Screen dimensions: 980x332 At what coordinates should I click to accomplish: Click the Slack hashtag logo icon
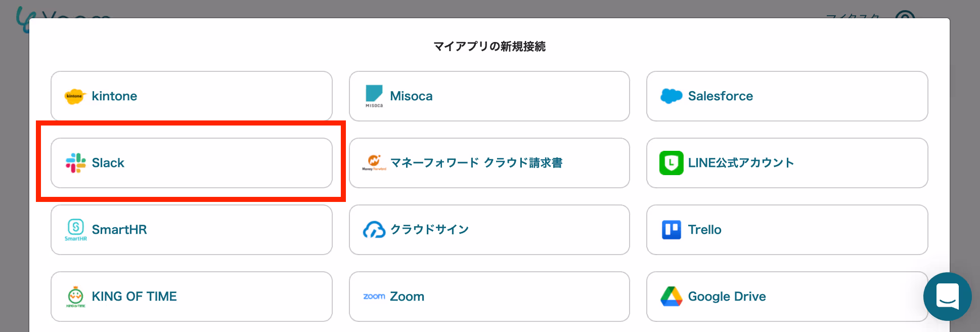76,163
